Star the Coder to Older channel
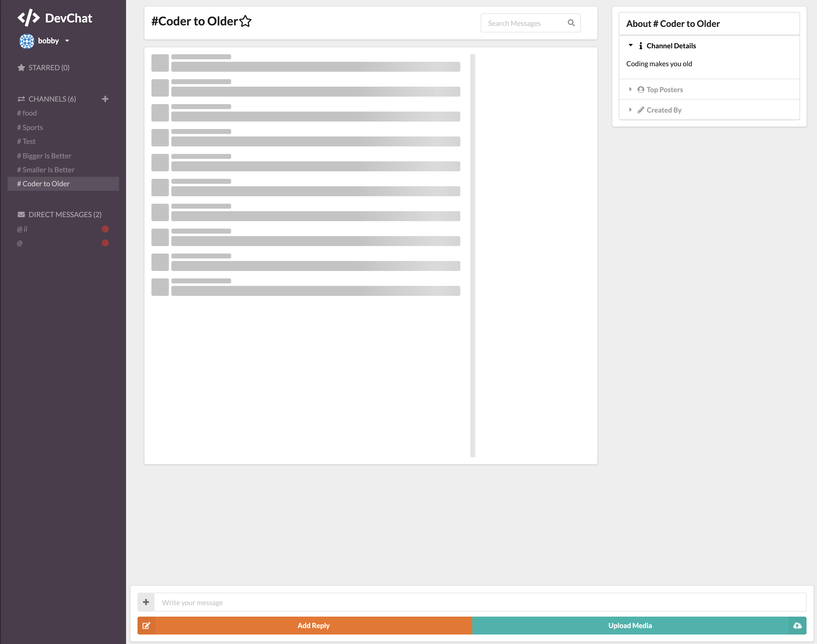This screenshot has height=644, width=817. pos(245,21)
